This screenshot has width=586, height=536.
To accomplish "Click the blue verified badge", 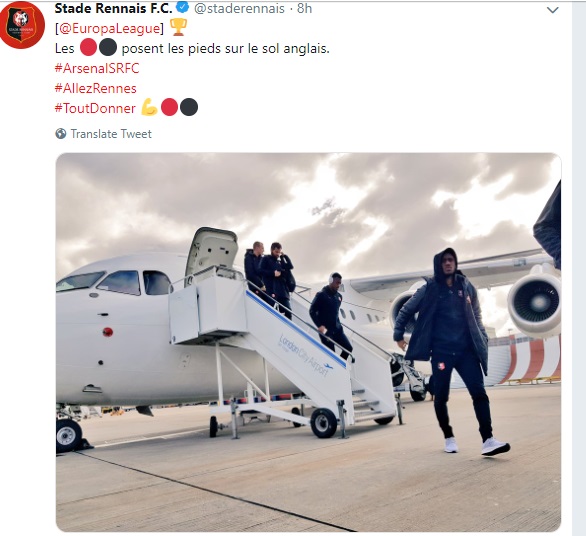I will coord(182,8).
